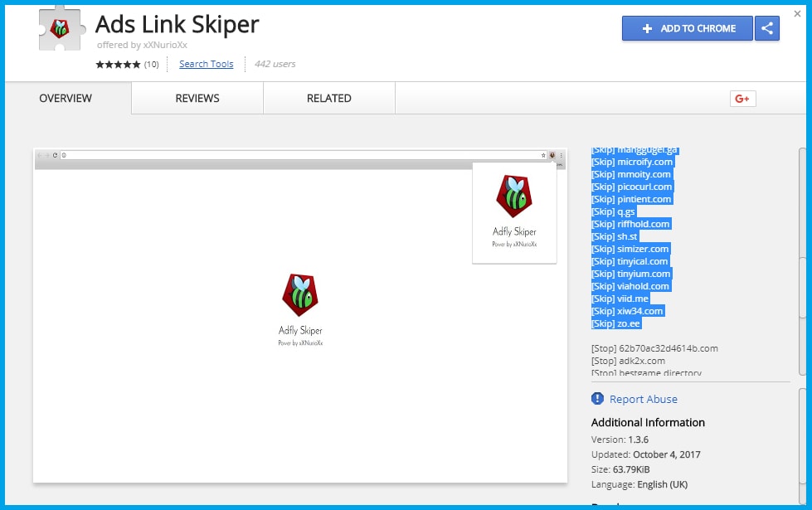Click the Report Abuse exclamation icon
Image resolution: width=812 pixels, height=510 pixels.
(597, 399)
